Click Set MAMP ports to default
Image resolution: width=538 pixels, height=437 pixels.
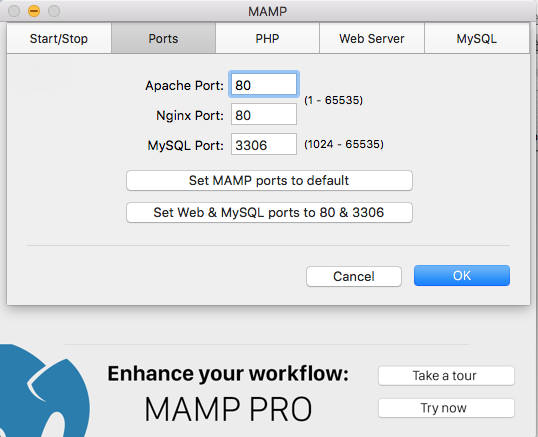(269, 180)
